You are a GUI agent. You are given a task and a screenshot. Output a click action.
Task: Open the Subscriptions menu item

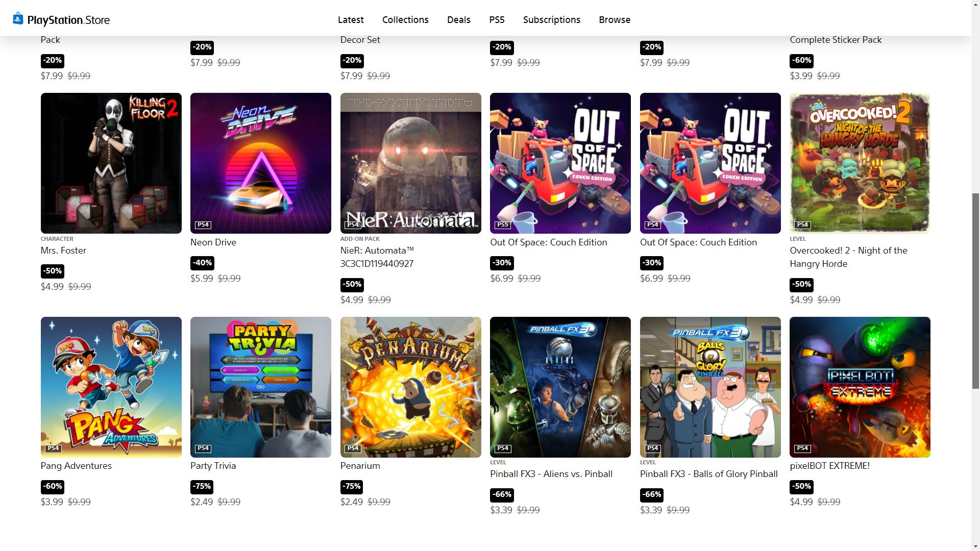tap(551, 20)
